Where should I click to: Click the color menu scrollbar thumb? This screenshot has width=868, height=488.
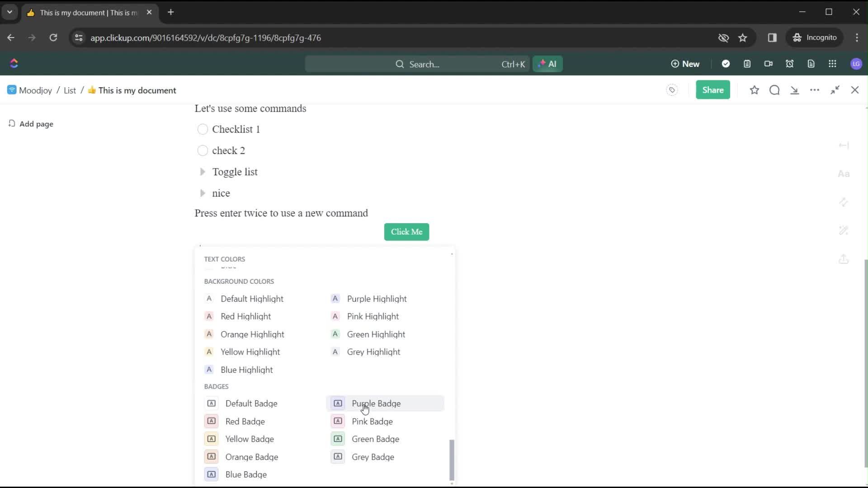pyautogui.click(x=452, y=460)
